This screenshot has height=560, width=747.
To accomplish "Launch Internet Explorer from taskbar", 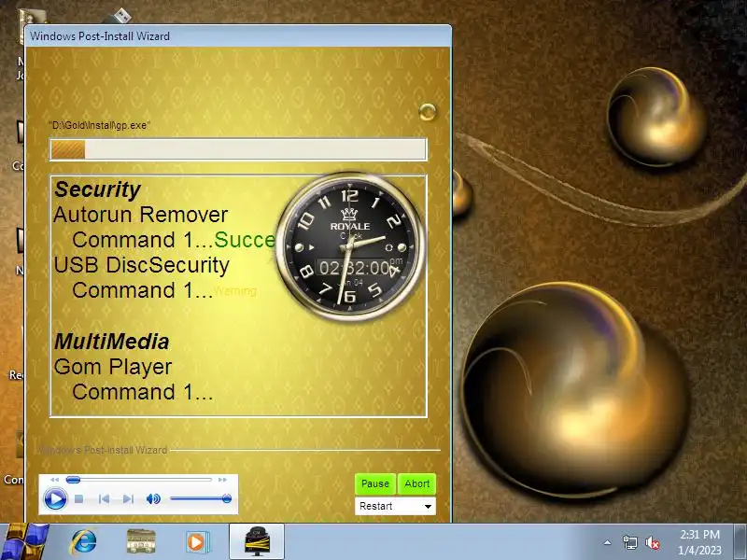I will 84,542.
